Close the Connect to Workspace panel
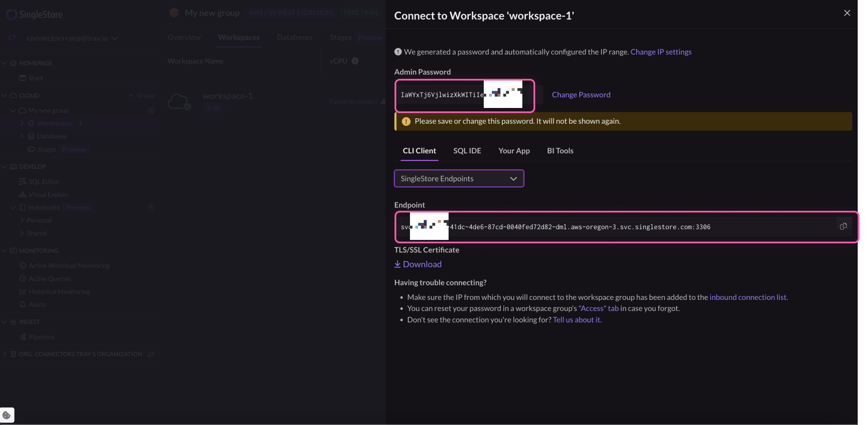The height and width of the screenshot is (425, 868). pyautogui.click(x=847, y=13)
